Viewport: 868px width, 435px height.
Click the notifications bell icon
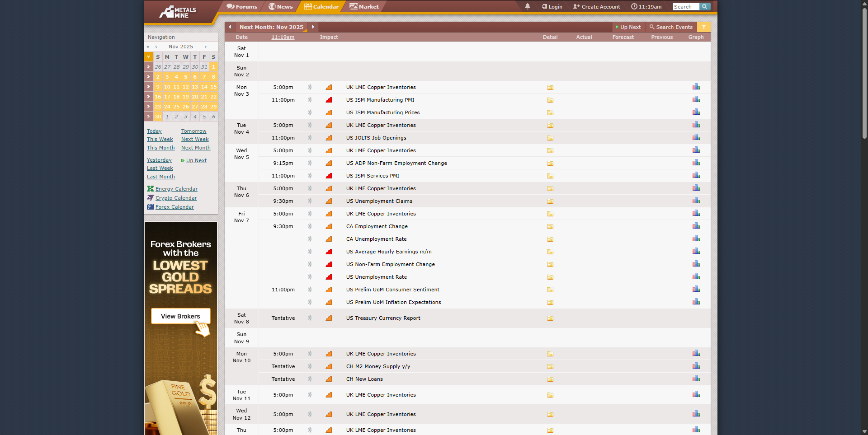pos(527,7)
